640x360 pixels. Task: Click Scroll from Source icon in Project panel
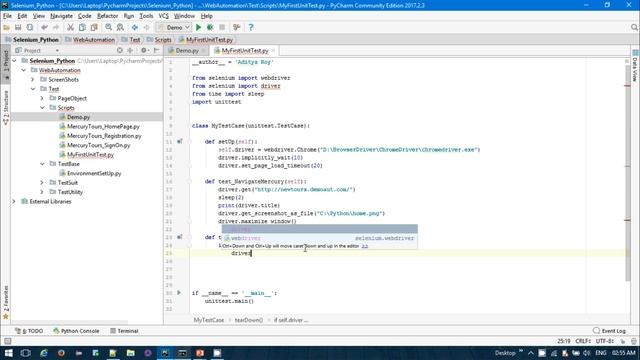tap(120, 50)
